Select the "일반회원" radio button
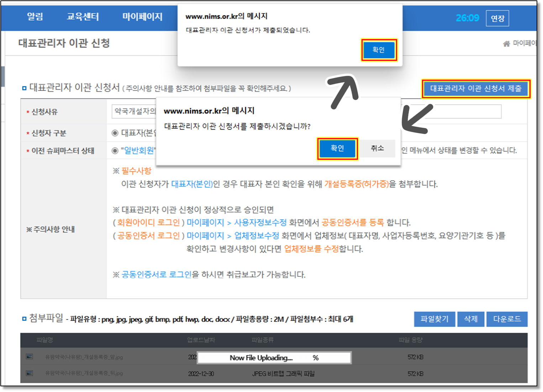 pyautogui.click(x=115, y=150)
